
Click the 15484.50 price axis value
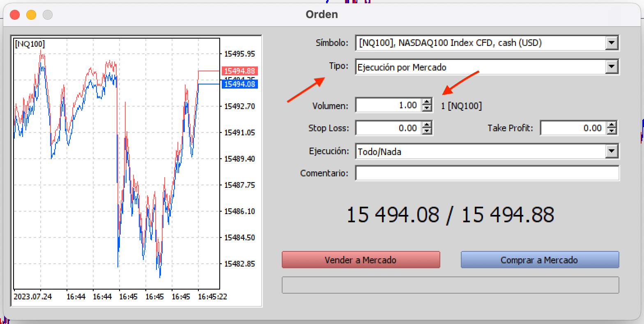tap(239, 237)
